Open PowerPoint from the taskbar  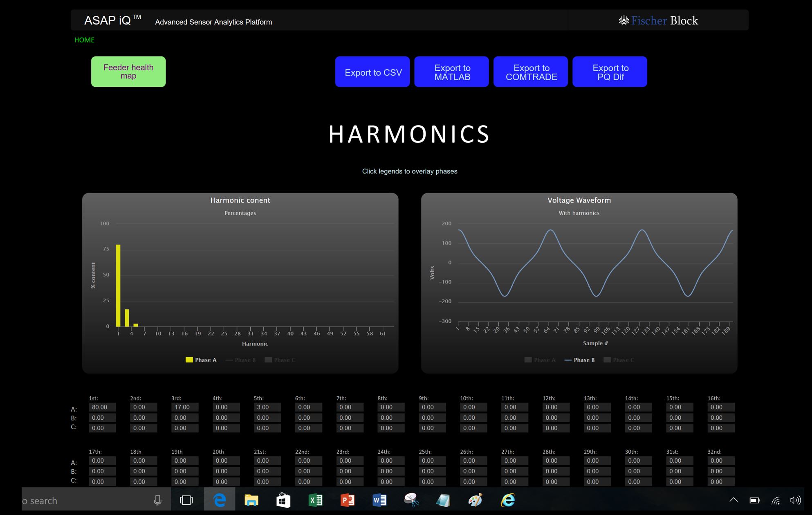pos(347,500)
